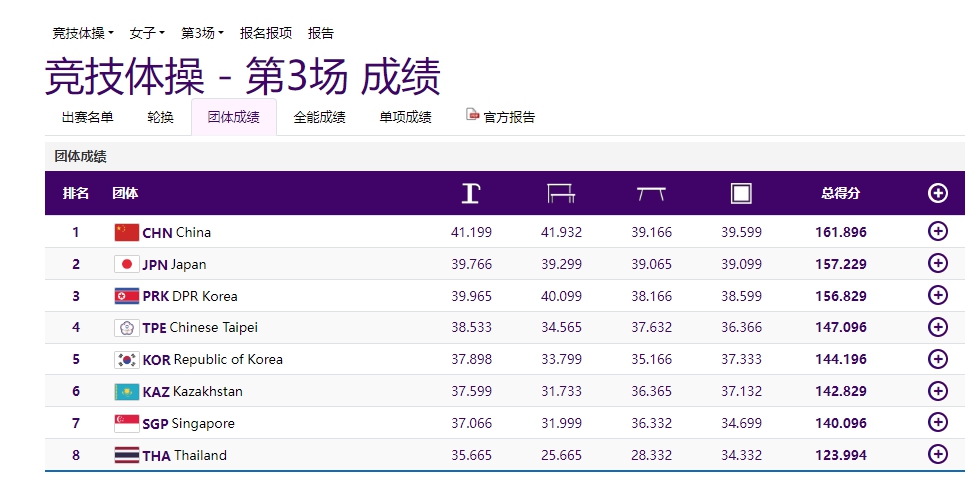Switch to the 出赛名单 tab
Screen dimensions: 975x503
click(x=87, y=117)
